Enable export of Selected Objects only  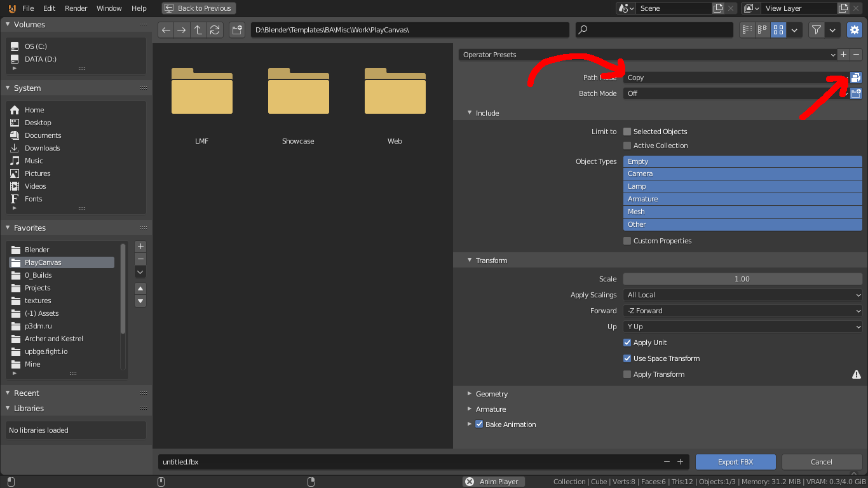[x=627, y=132]
